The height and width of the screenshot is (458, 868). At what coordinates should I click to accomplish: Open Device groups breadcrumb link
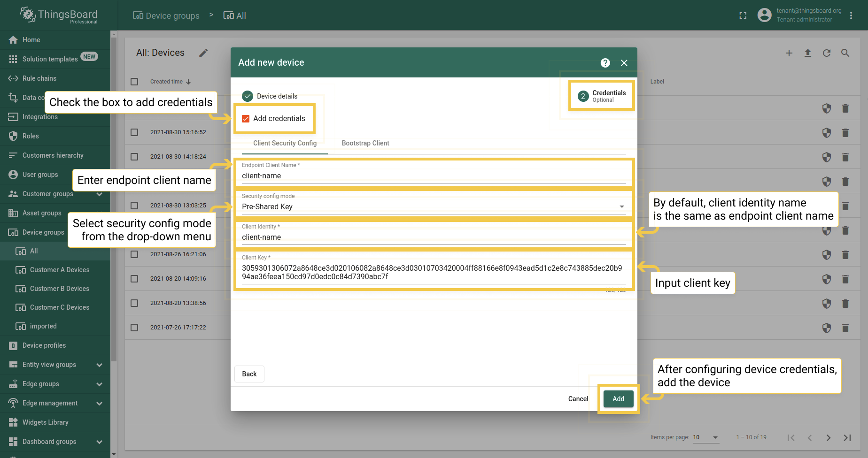pyautogui.click(x=166, y=16)
